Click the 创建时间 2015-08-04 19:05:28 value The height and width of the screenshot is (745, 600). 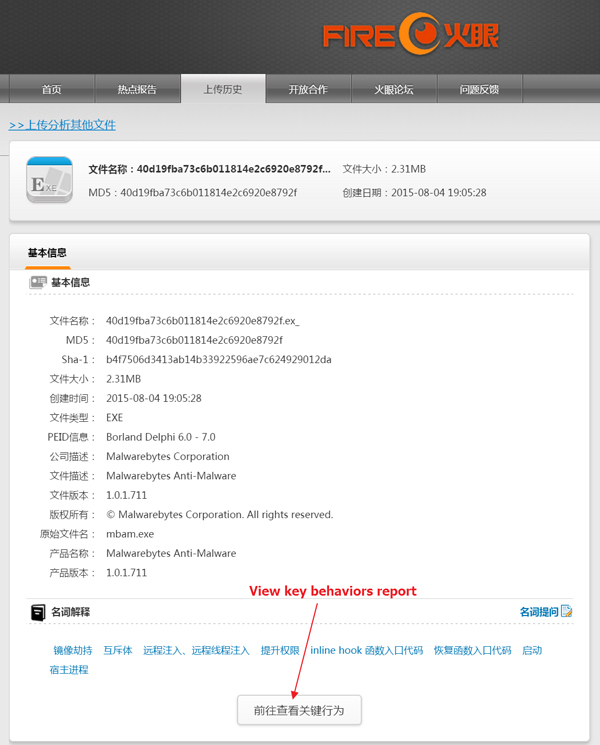tap(154, 399)
